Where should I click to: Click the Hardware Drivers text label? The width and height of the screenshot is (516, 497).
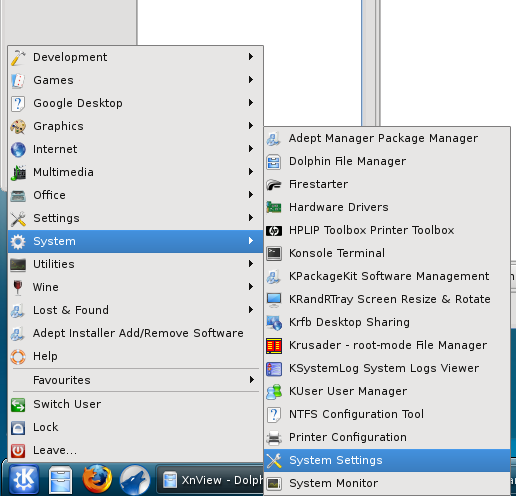[339, 207]
